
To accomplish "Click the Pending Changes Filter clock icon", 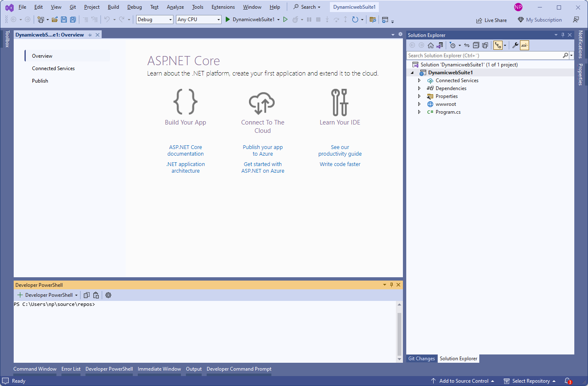I will pyautogui.click(x=453, y=45).
